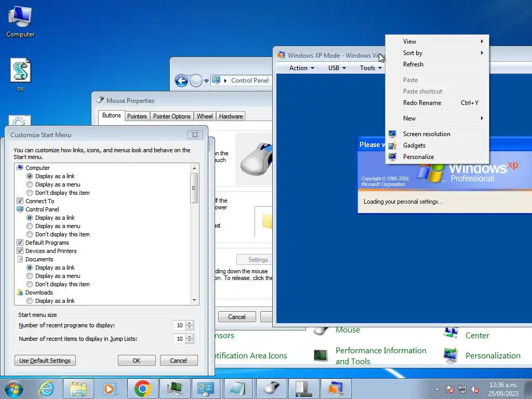Viewport: 532px width, 399px height.
Task: Toggle the Default Programs checkbox
Action: click(x=20, y=243)
